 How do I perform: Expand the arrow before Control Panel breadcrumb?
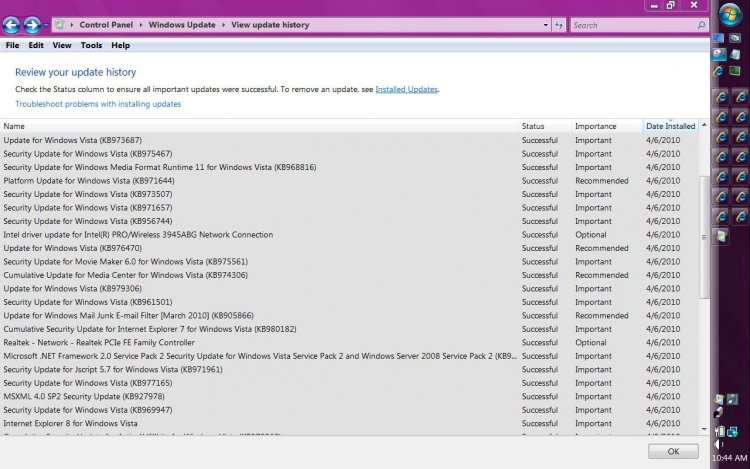(x=71, y=25)
